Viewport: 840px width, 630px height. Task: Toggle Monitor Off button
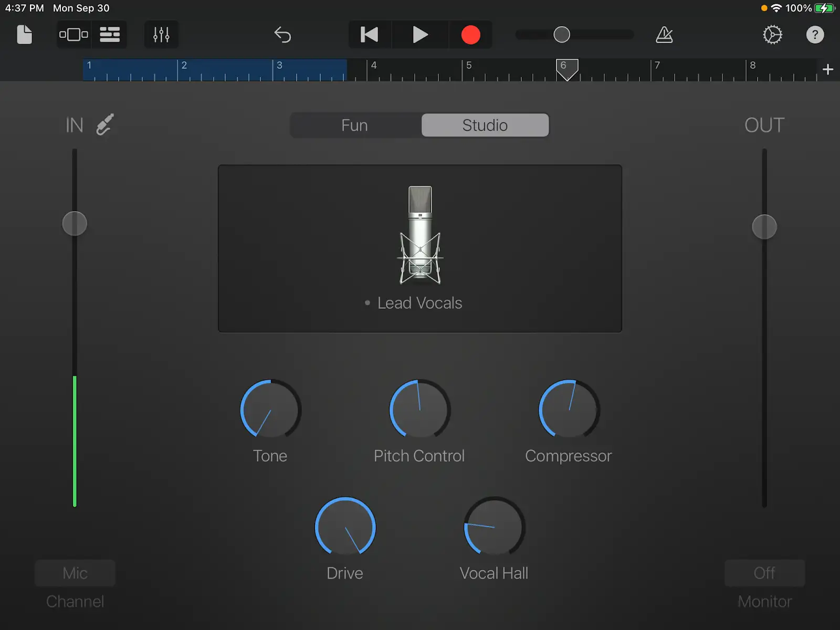click(x=764, y=573)
